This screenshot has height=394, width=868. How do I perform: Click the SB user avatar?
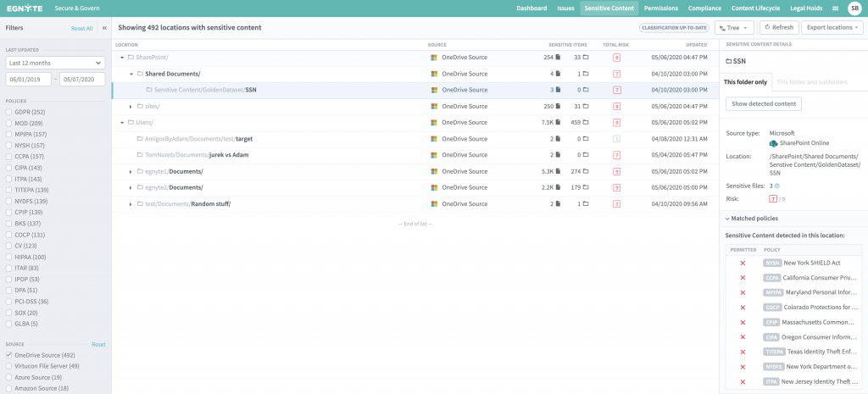coord(854,8)
